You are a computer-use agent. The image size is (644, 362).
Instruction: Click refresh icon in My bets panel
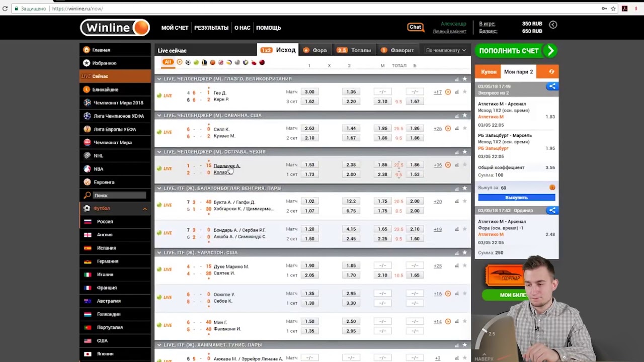[x=551, y=72]
